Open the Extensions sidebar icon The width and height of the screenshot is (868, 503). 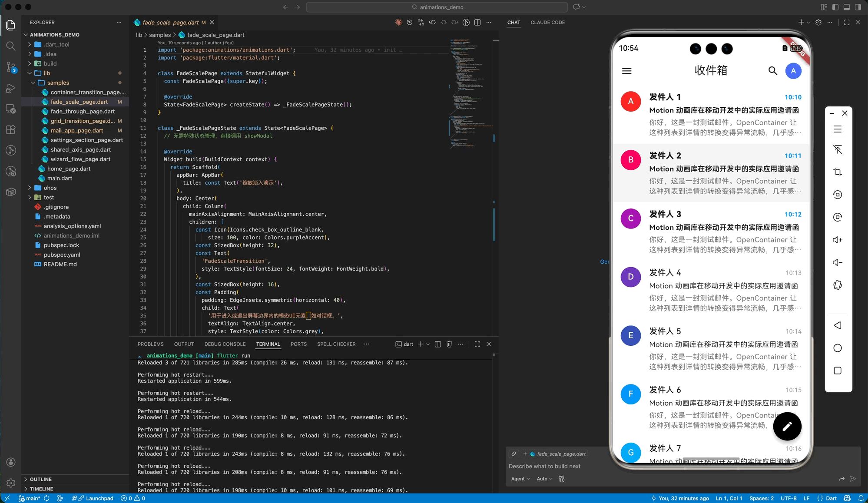click(11, 129)
